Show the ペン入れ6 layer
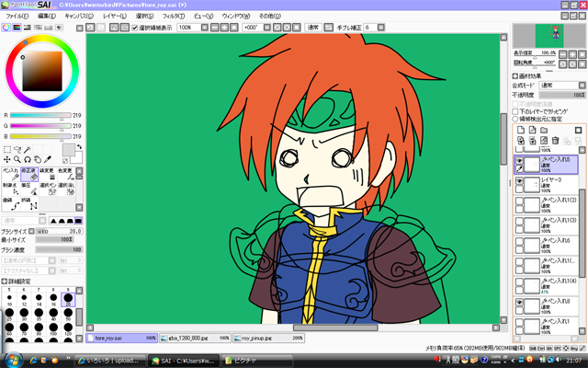 click(x=519, y=241)
